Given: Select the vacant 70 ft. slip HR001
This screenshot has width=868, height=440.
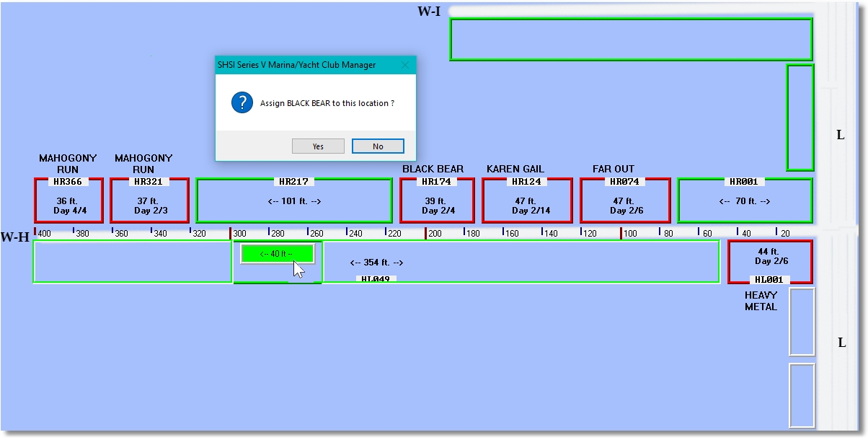Looking at the screenshot, I should pos(743,201).
